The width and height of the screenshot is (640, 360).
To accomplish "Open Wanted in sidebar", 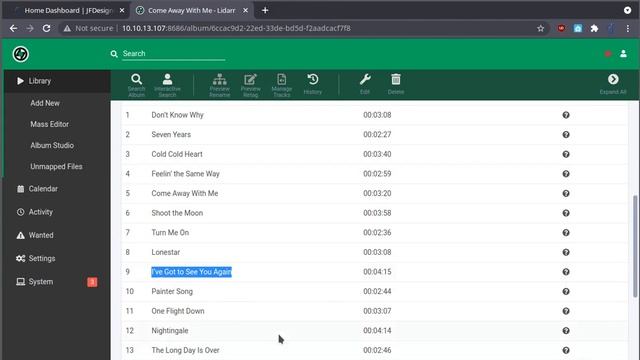I will [x=41, y=235].
